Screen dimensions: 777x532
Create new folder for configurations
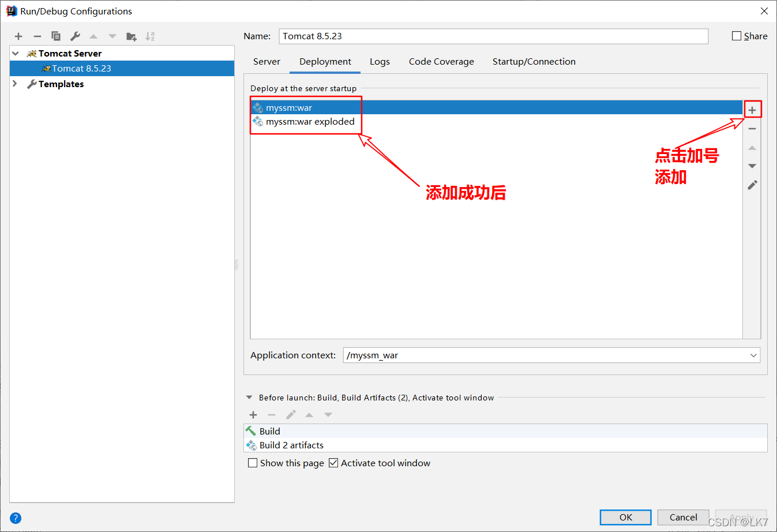point(131,36)
